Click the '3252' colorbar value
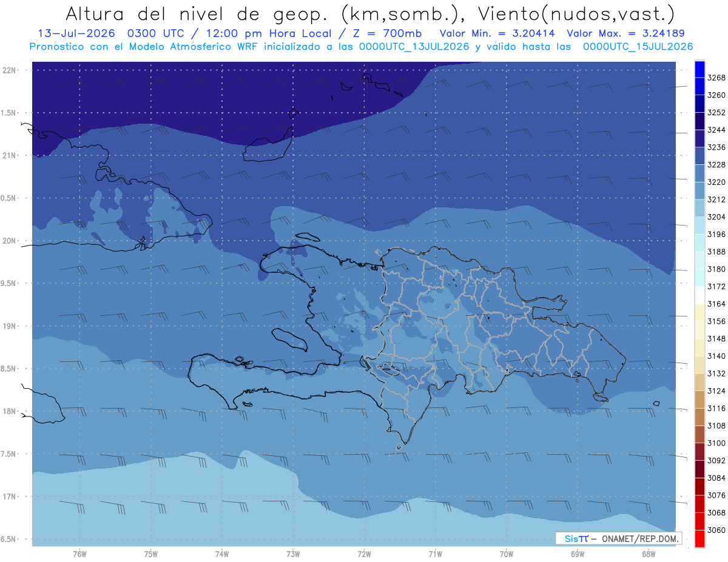 click(716, 112)
